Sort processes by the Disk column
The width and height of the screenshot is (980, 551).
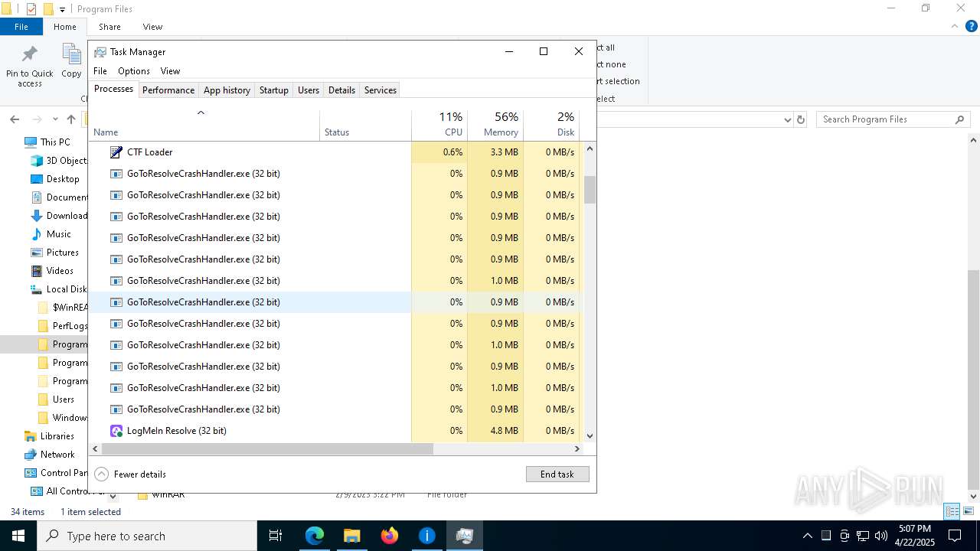[x=551, y=126]
